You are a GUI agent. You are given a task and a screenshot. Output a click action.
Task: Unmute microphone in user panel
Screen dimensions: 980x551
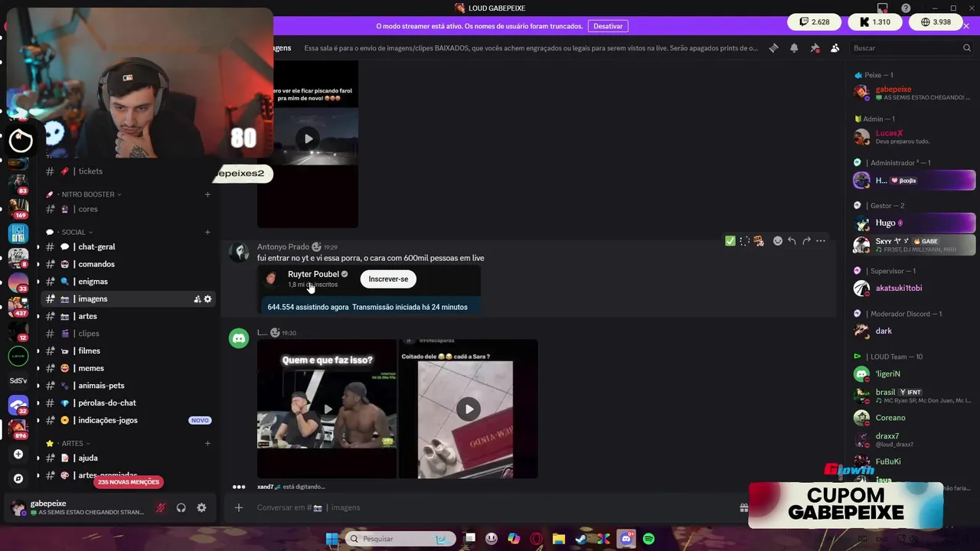[x=161, y=507]
